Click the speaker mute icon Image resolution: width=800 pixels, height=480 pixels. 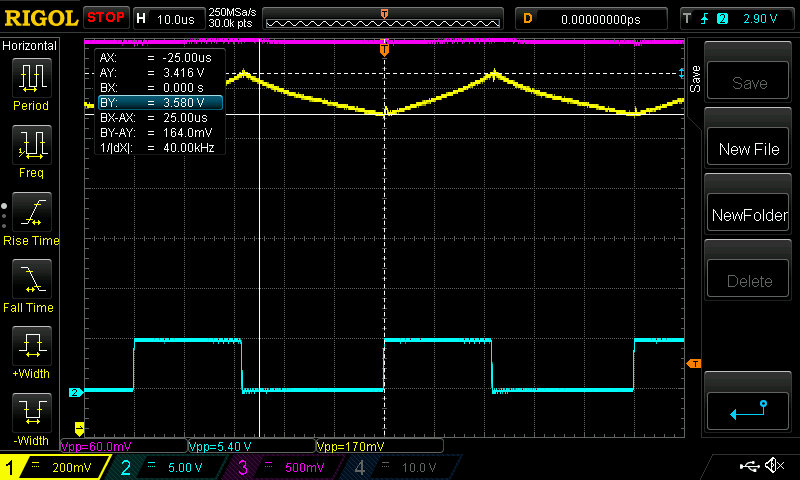[773, 466]
